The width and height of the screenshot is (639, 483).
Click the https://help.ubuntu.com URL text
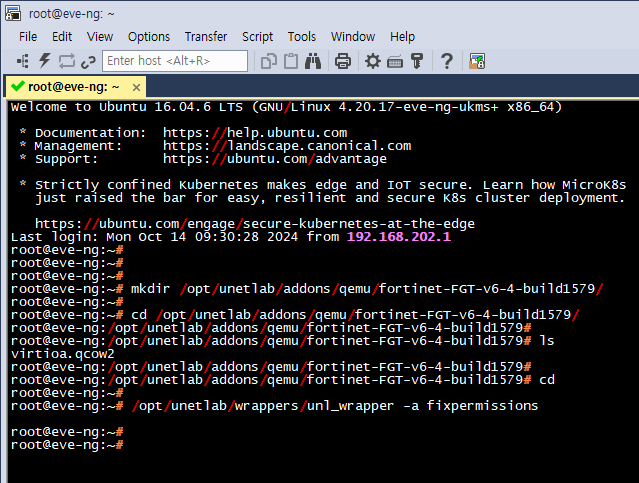click(x=255, y=133)
